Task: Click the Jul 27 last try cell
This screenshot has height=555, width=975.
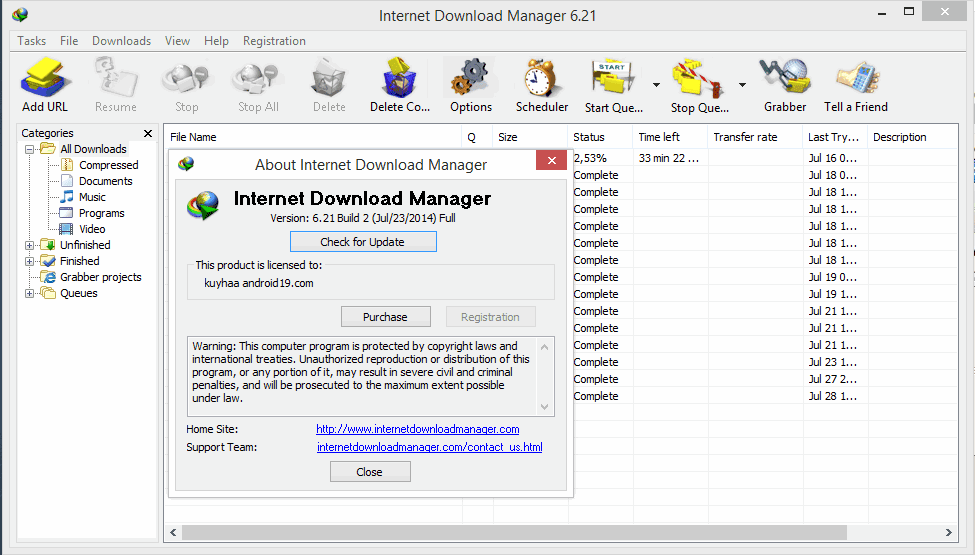Action: (833, 379)
